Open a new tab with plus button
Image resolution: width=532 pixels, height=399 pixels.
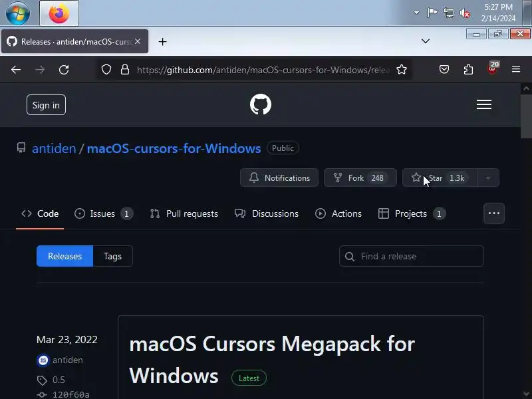(162, 42)
